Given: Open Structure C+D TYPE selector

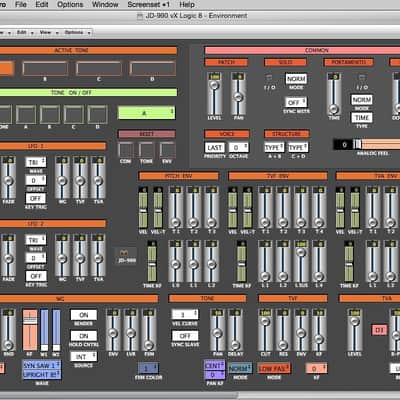Looking at the screenshot, I should tap(298, 147).
